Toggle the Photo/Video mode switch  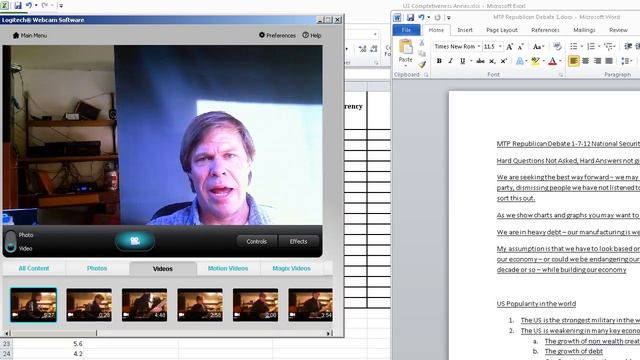coord(11,241)
